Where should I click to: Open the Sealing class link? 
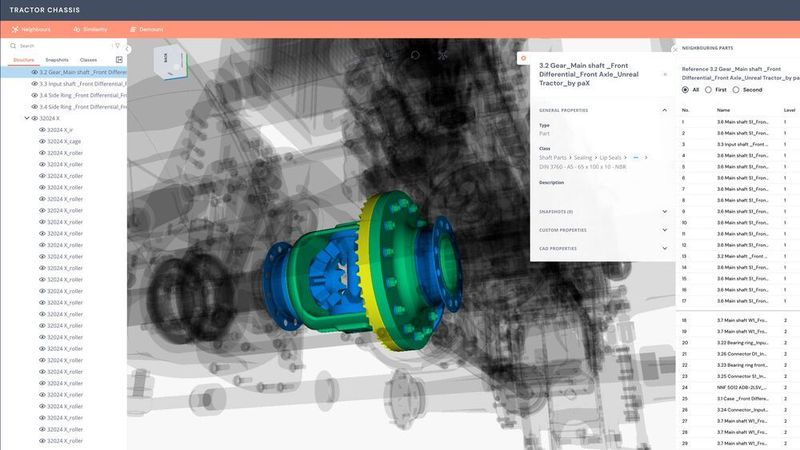point(583,158)
